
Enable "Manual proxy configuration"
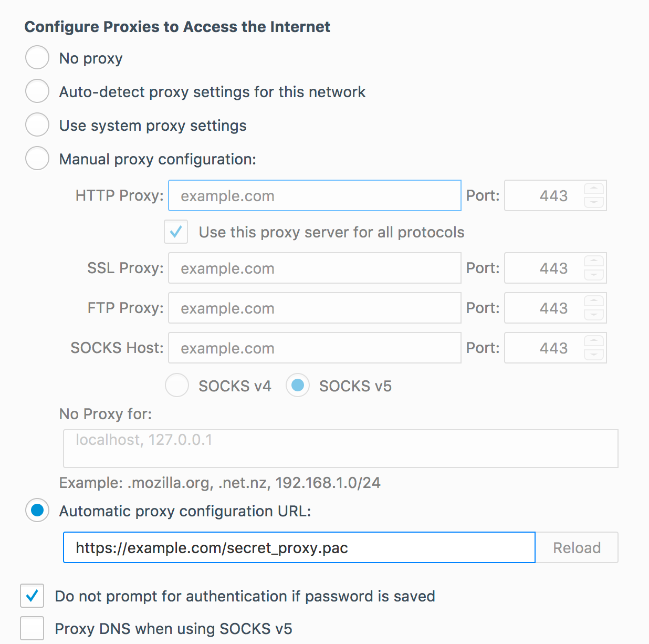coord(37,158)
